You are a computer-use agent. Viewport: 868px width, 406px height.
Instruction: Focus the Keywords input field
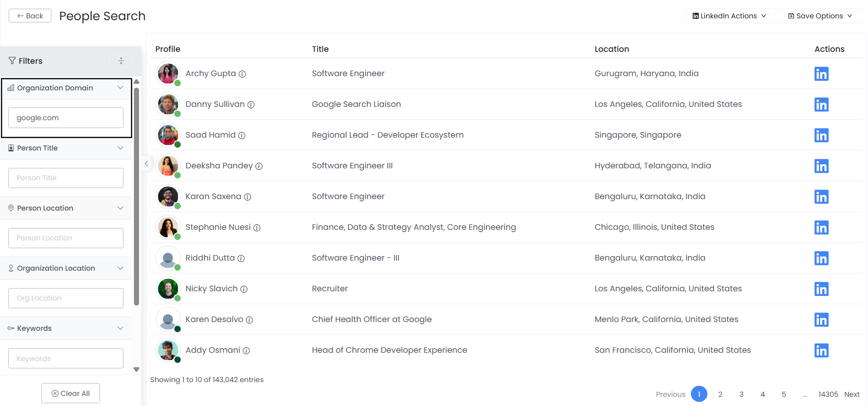[66, 358]
